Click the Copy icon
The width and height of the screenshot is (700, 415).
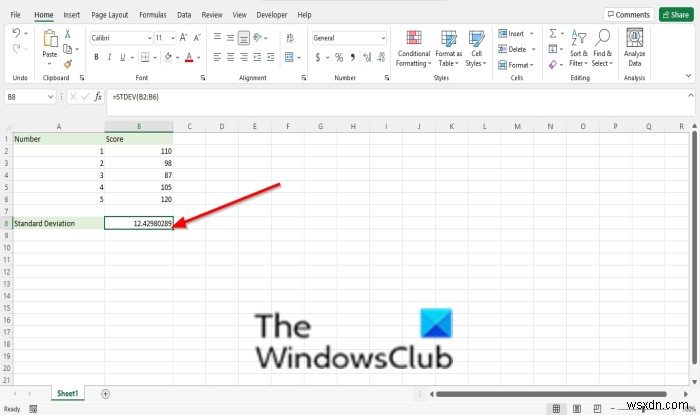pos(67,49)
